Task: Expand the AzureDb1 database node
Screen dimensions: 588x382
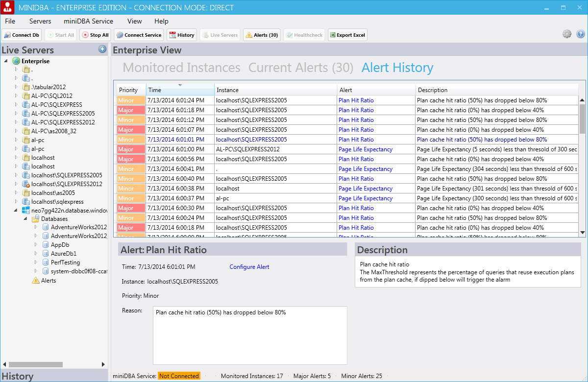Action: pyautogui.click(x=35, y=254)
